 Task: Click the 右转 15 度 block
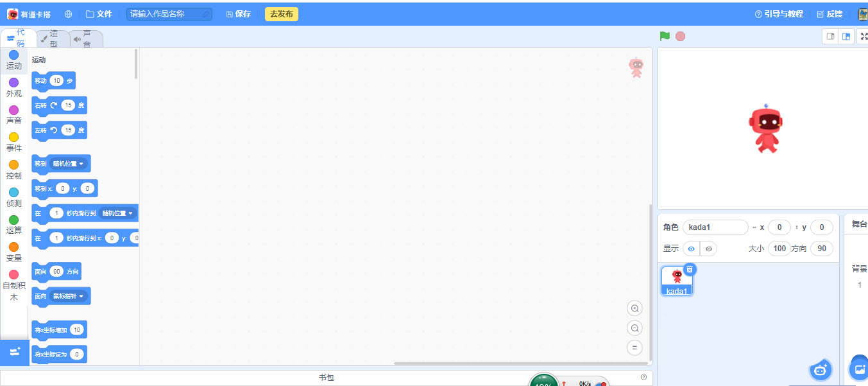click(x=59, y=105)
